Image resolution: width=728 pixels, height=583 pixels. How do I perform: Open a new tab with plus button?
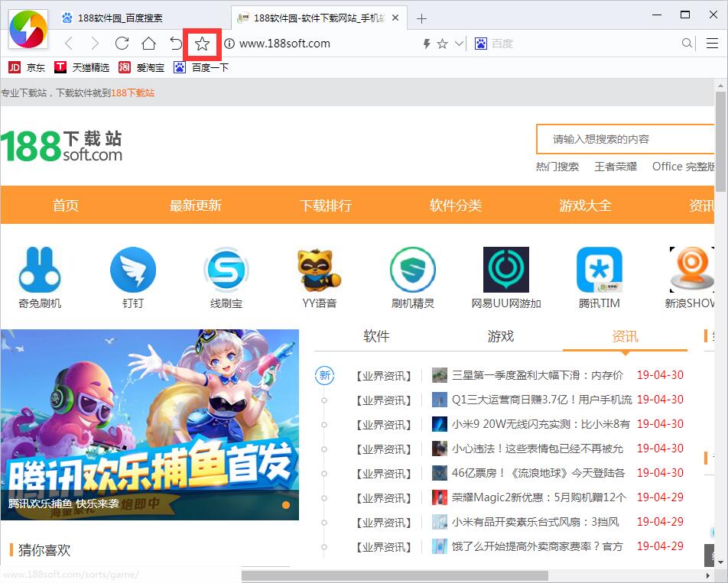pos(421,18)
